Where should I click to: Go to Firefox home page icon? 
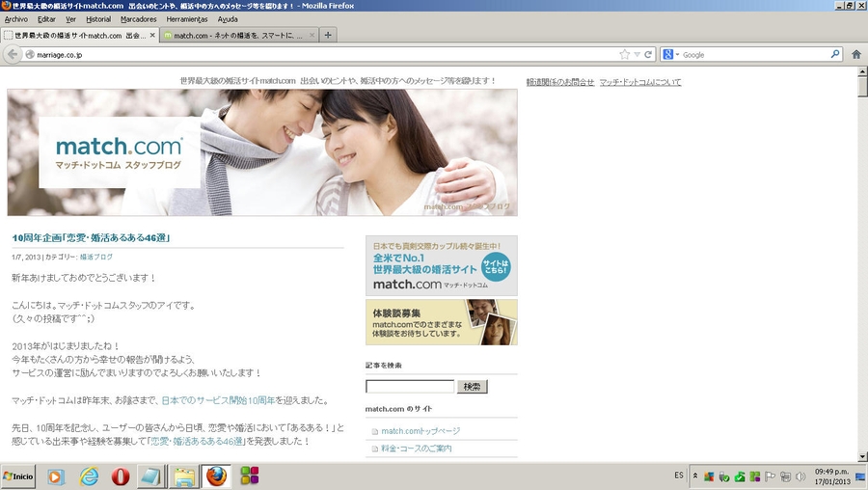coord(856,55)
